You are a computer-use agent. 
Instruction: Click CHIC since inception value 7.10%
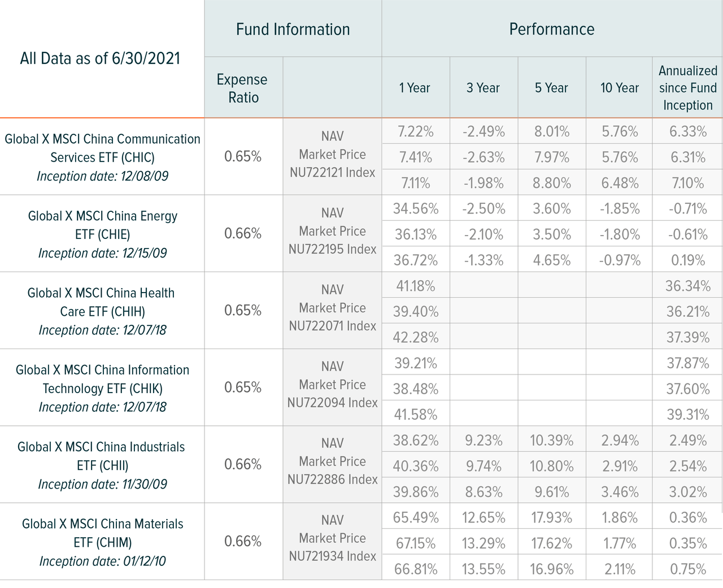(687, 183)
